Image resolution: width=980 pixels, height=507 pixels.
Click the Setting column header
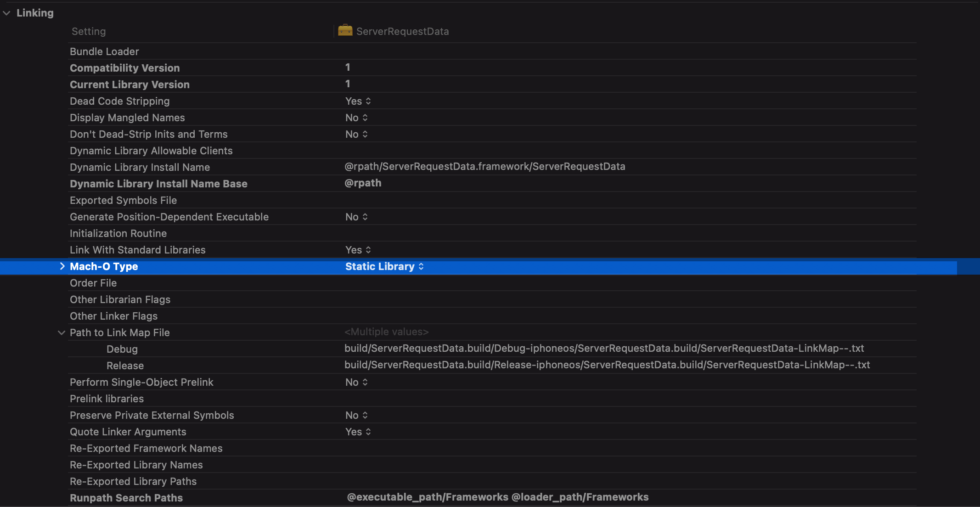pyautogui.click(x=89, y=31)
